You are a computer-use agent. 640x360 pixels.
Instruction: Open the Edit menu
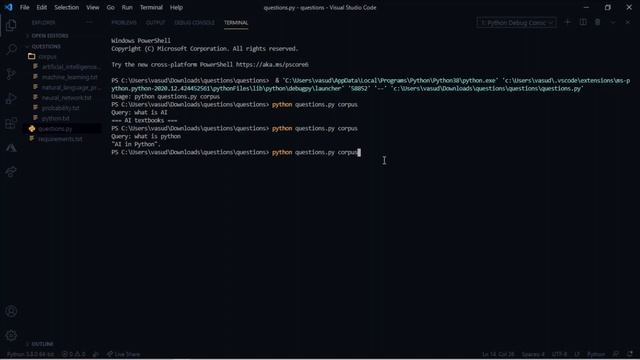click(x=42, y=7)
